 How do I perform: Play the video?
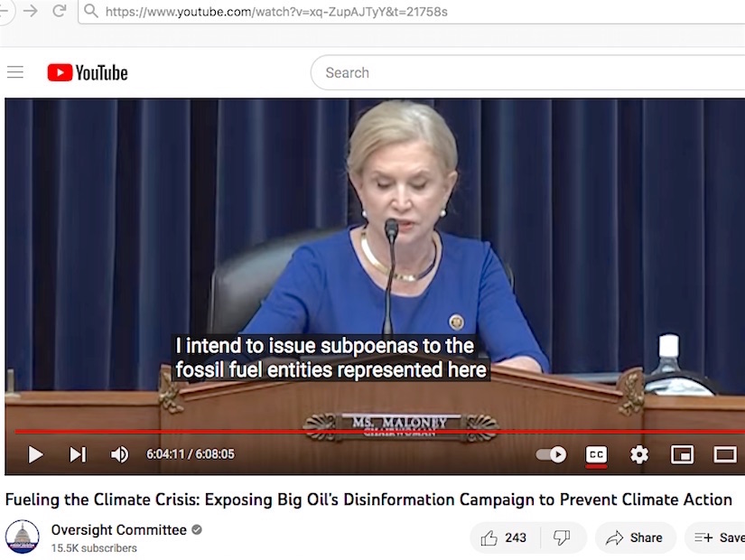pyautogui.click(x=35, y=454)
